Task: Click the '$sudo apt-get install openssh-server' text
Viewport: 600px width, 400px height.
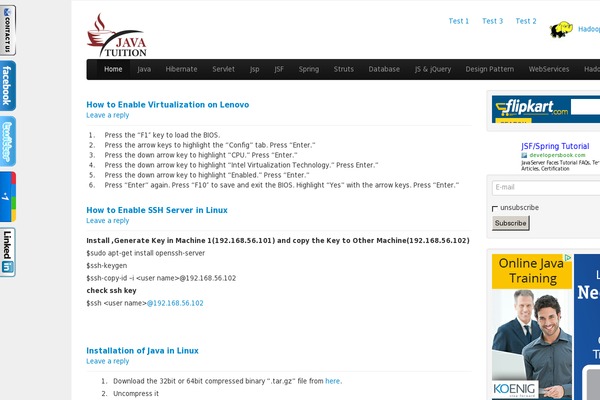Action: click(x=145, y=253)
